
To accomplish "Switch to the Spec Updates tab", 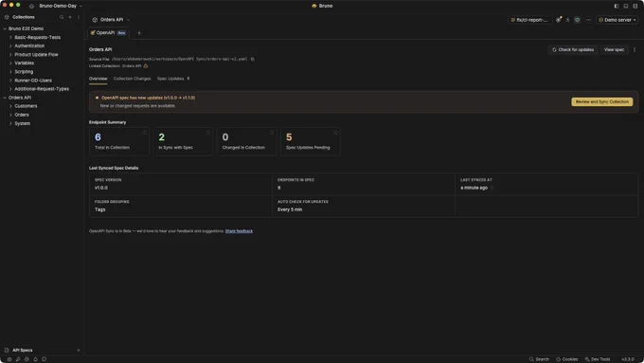I will pyautogui.click(x=173, y=79).
